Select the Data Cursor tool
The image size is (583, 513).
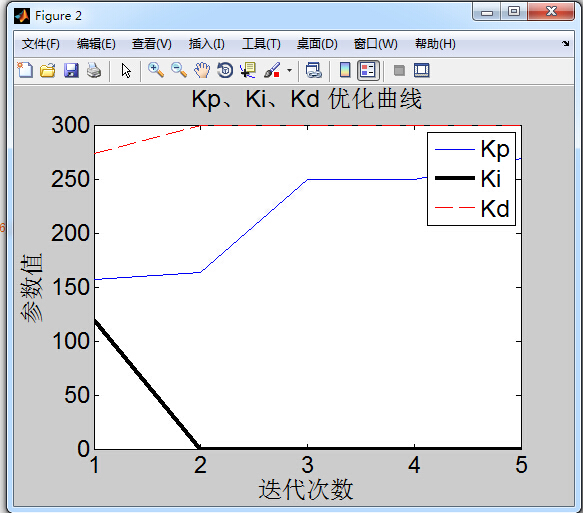(248, 70)
